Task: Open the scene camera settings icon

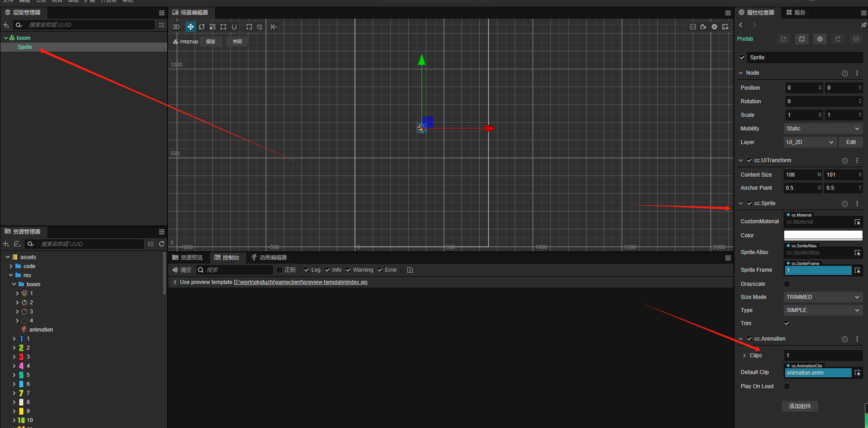Action: coord(703,27)
